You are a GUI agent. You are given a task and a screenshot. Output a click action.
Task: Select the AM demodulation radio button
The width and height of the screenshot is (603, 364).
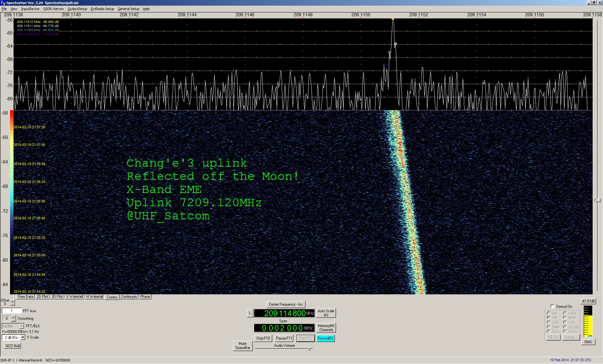[548, 313]
